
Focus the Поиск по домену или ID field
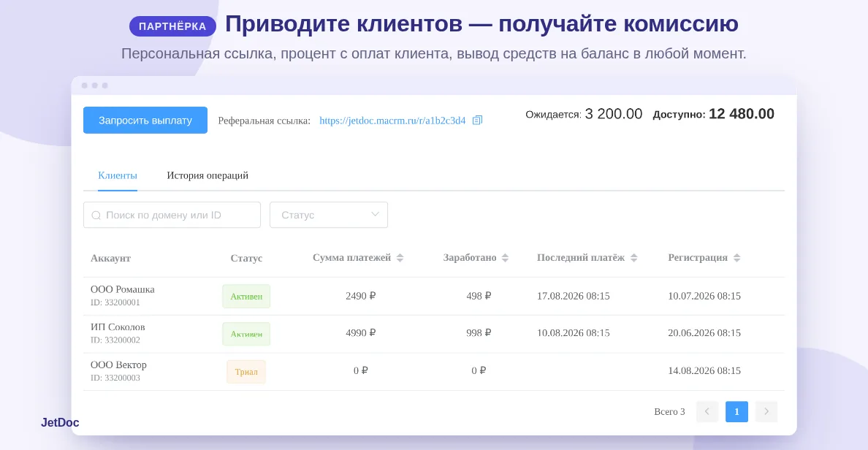point(172,215)
